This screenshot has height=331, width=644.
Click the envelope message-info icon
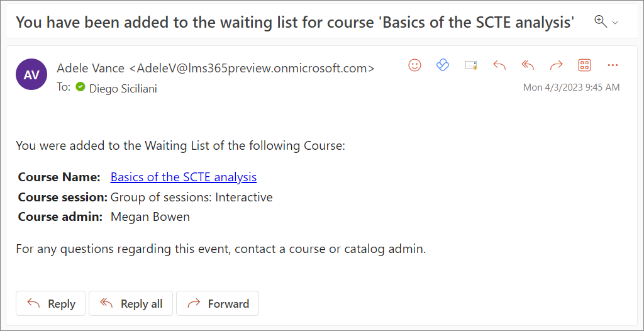(471, 65)
